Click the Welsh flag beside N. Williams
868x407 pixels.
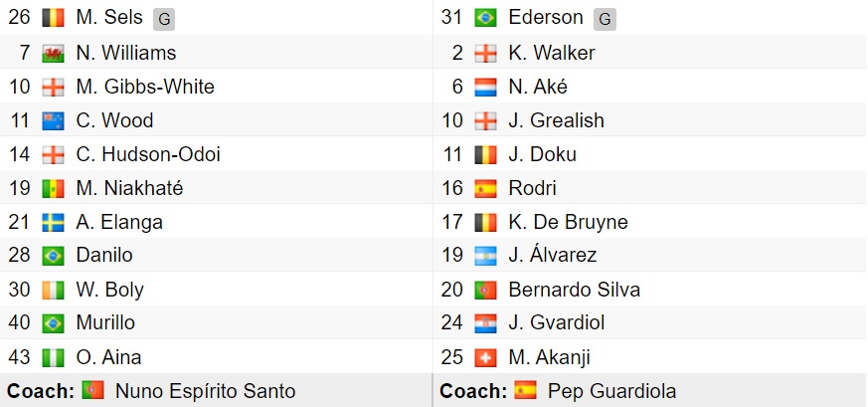coord(53,53)
